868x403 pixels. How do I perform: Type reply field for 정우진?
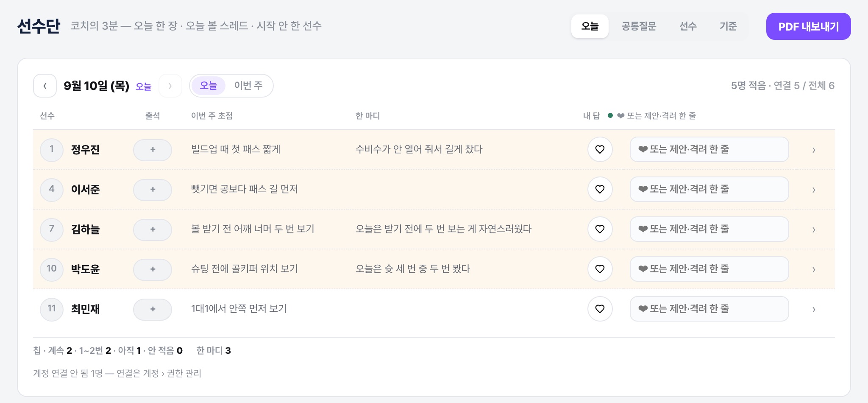(709, 149)
